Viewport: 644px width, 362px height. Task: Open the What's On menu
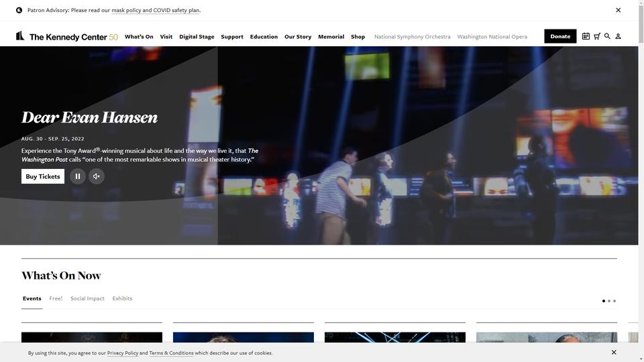coord(139,36)
